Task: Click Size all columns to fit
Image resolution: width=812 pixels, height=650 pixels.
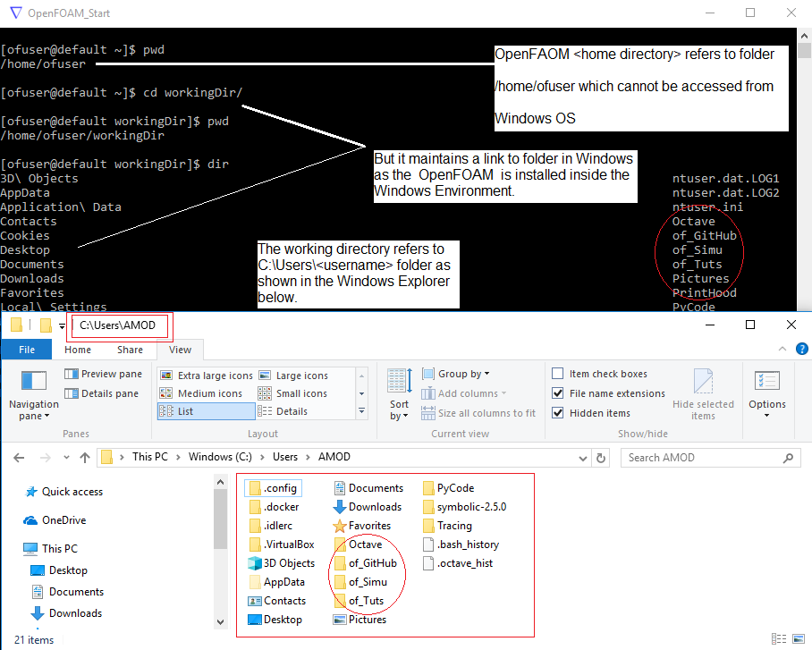Action: click(478, 413)
